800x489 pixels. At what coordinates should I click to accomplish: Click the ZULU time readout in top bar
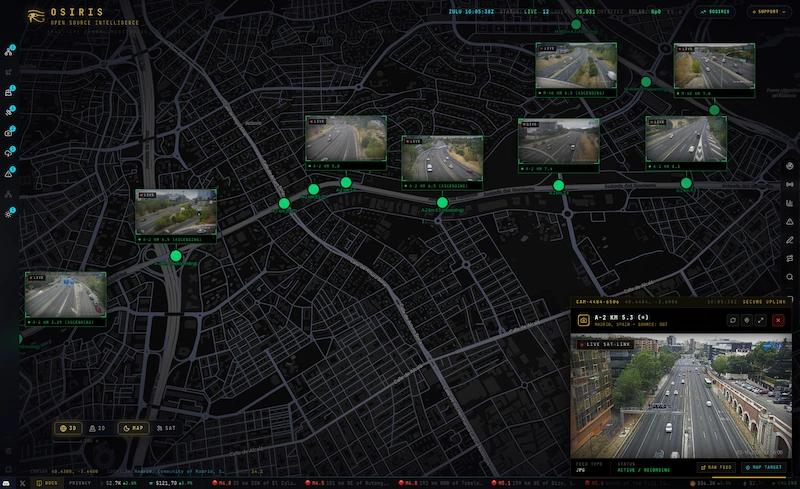pyautogui.click(x=471, y=12)
